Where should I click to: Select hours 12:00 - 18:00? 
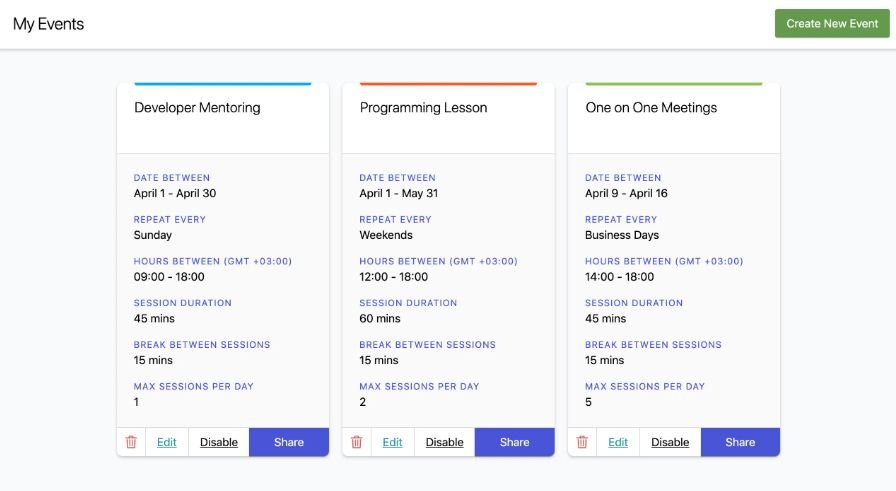[394, 277]
